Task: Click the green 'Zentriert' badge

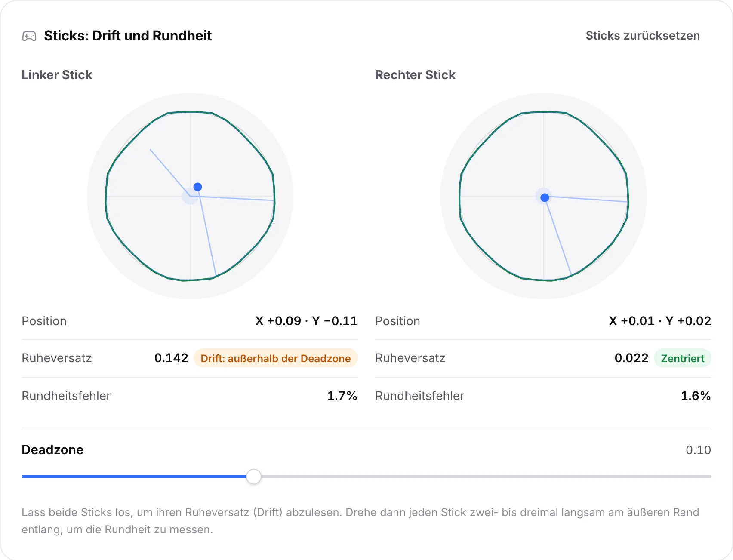Action: (x=683, y=358)
